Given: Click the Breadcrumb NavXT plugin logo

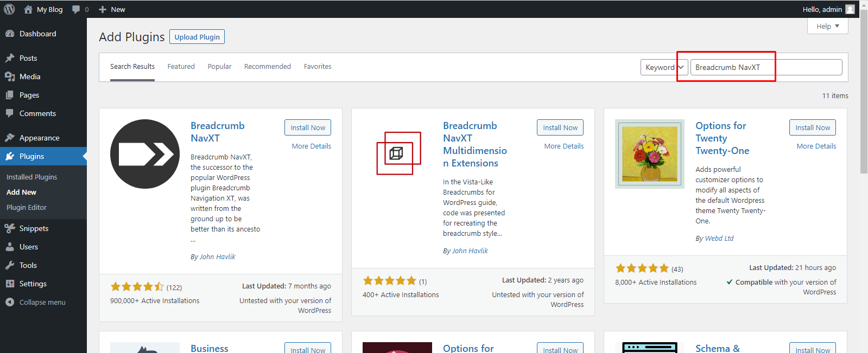Looking at the screenshot, I should point(145,154).
